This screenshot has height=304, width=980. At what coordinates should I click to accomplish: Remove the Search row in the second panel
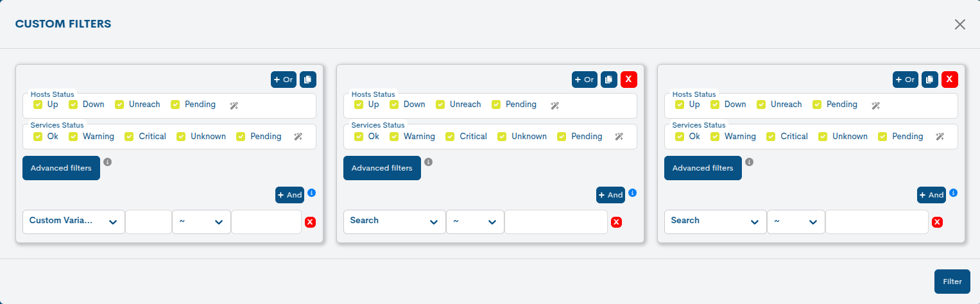pyautogui.click(x=616, y=222)
